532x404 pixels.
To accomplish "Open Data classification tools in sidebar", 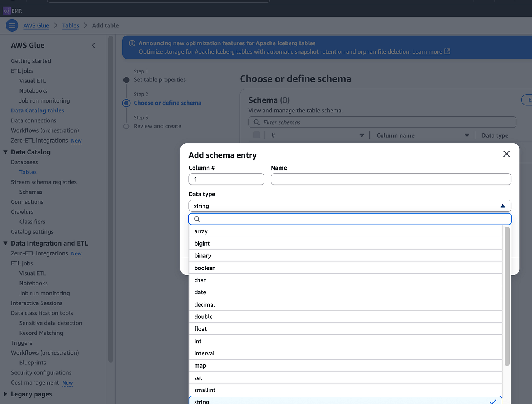I will tap(42, 313).
